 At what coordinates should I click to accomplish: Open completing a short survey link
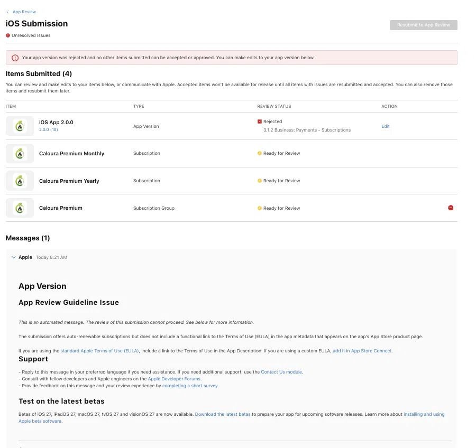pos(190,386)
